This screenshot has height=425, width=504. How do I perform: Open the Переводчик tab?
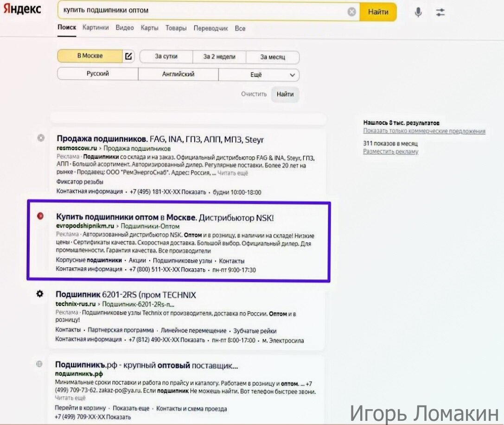coord(211,28)
